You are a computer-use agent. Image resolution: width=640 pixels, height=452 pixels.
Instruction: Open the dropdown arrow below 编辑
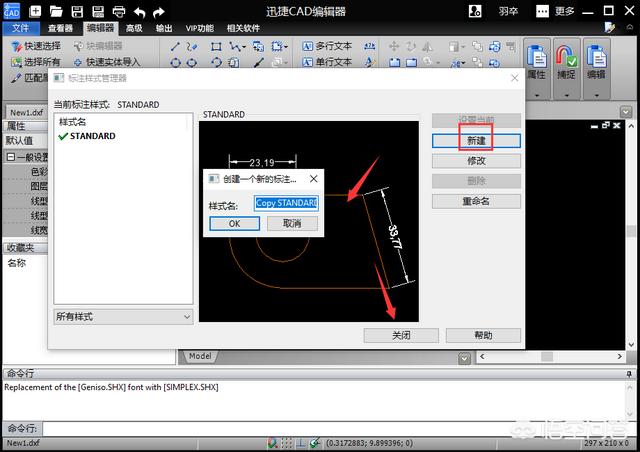596,95
